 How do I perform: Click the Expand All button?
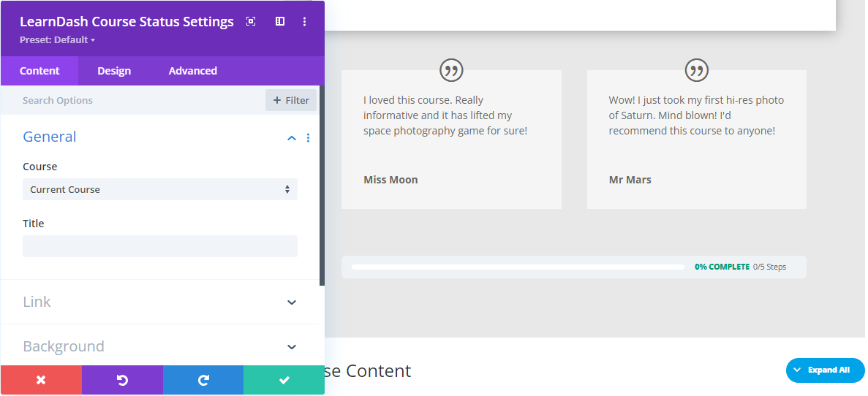[x=825, y=370]
